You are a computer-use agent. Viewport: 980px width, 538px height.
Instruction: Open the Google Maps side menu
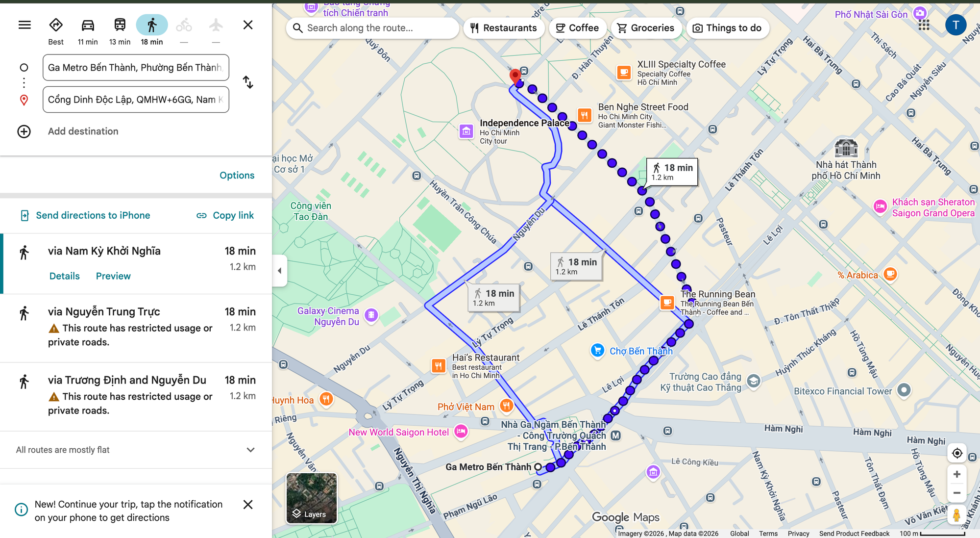[x=24, y=25]
